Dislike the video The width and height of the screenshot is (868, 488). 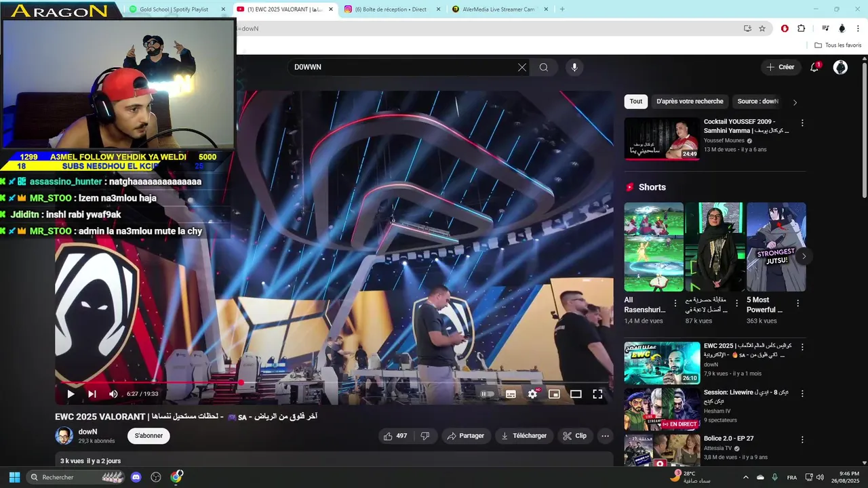click(425, 436)
